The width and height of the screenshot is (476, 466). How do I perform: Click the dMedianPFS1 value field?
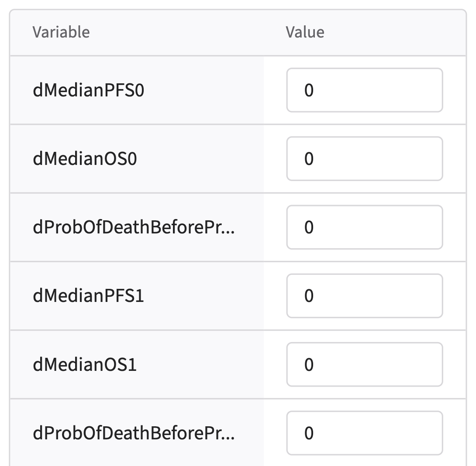coord(365,296)
